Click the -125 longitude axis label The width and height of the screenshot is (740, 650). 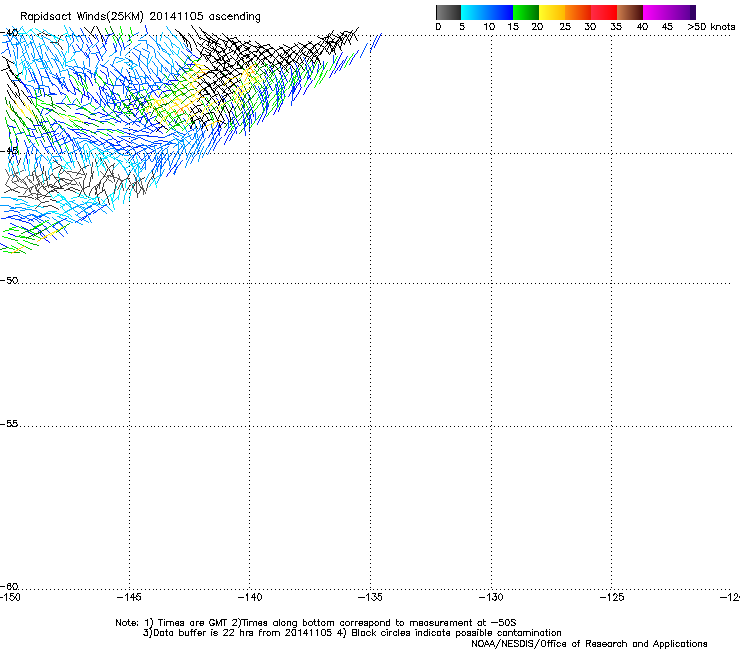pos(612,597)
